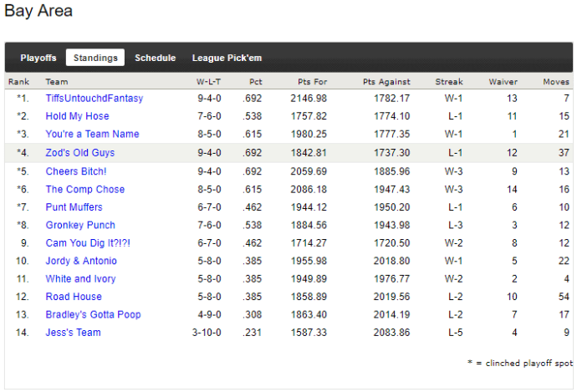Viewport: 577px width, 392px height.
Task: Open The Comp Chose team link
Action: pos(84,190)
